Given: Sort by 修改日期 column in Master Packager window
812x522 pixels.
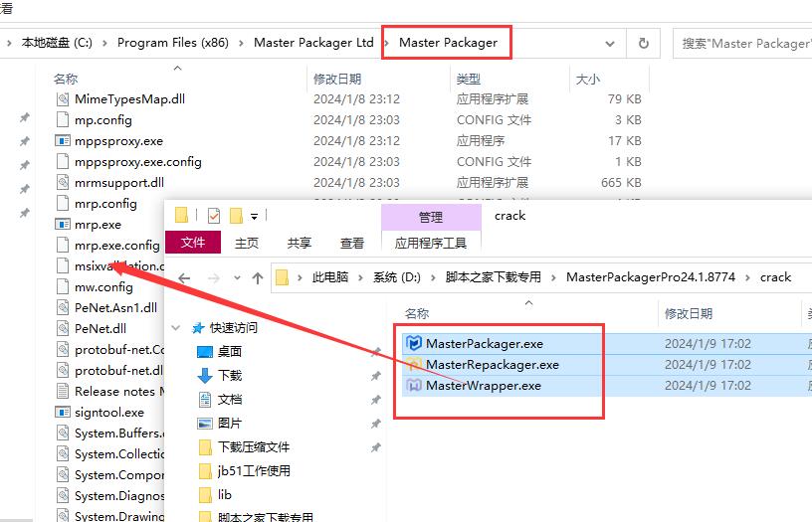Looking at the screenshot, I should pos(337,80).
